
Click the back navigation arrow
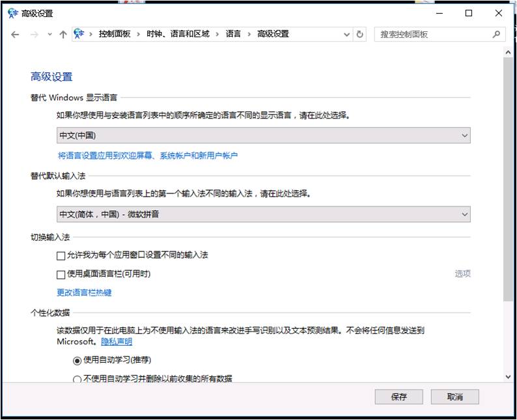[x=16, y=35]
